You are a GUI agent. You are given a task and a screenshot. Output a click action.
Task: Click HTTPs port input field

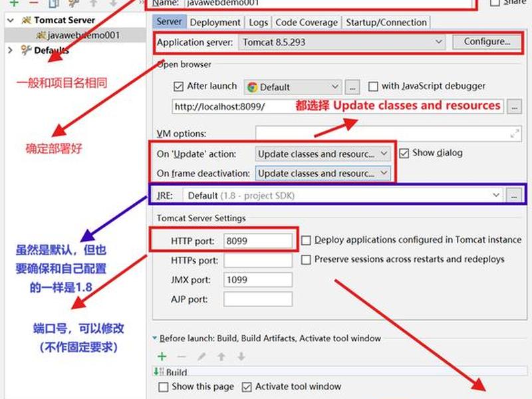258,261
